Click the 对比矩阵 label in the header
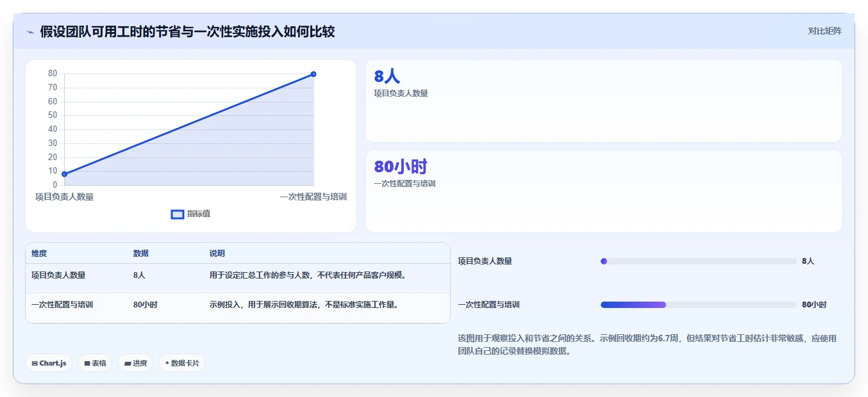The height and width of the screenshot is (397, 868). click(824, 31)
